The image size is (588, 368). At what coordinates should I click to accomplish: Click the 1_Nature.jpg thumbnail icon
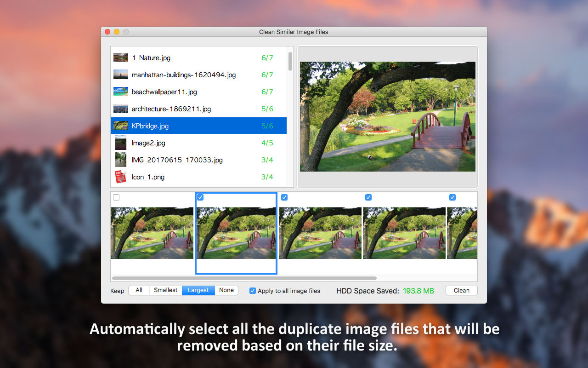point(121,57)
